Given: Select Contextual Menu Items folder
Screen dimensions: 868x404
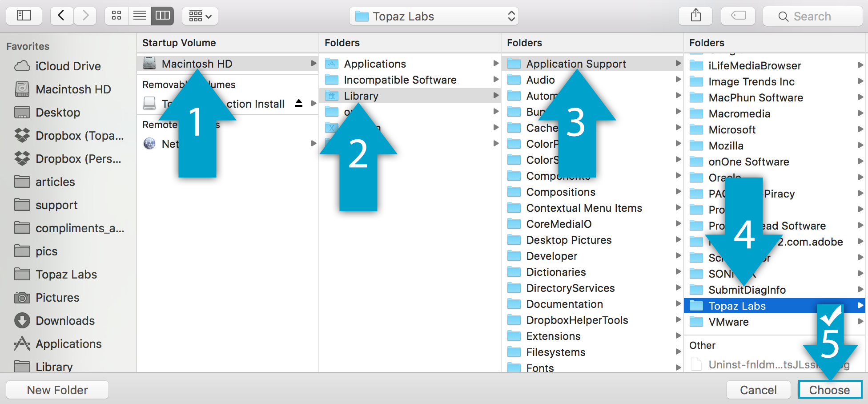Looking at the screenshot, I should [592, 208].
